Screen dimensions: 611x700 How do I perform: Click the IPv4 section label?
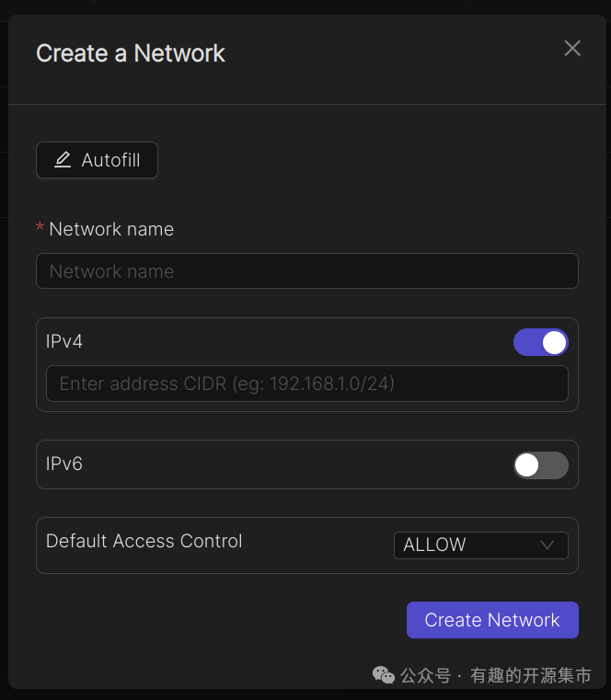(x=64, y=341)
